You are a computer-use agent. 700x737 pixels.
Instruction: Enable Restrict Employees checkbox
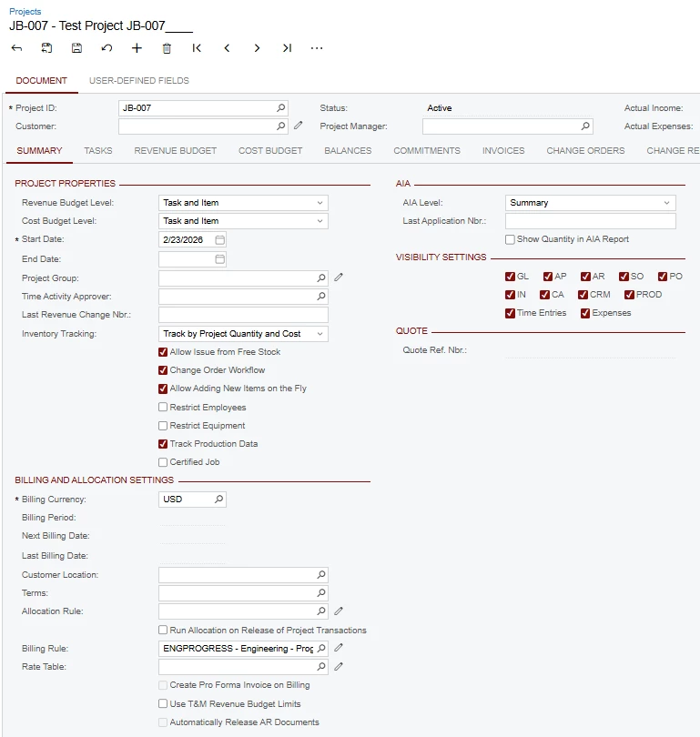tap(163, 407)
